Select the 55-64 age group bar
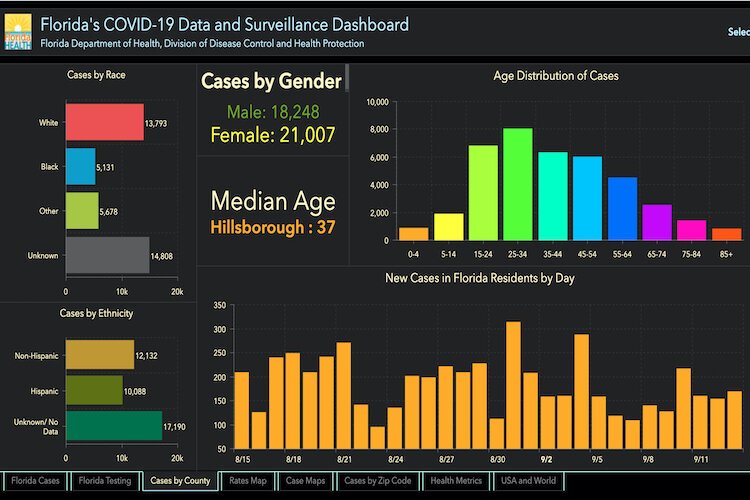 point(623,209)
